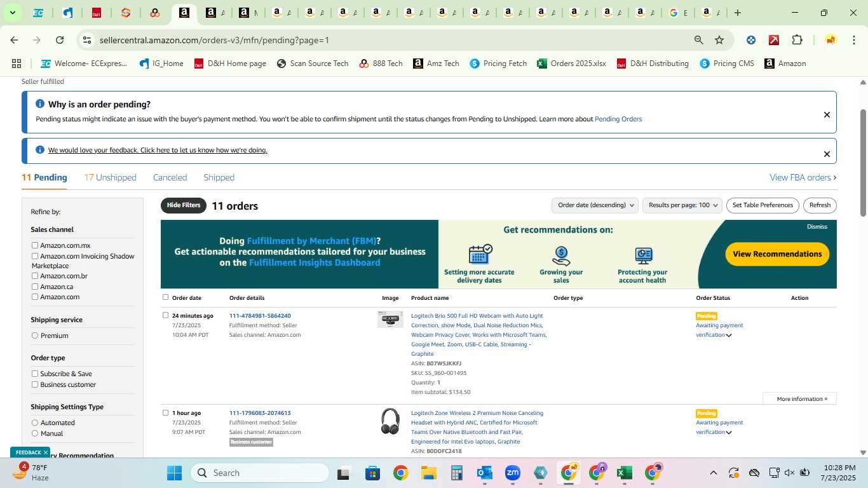This screenshot has width=868, height=488.
Task: Open the Pricing CMS bookmark
Action: [x=727, y=64]
